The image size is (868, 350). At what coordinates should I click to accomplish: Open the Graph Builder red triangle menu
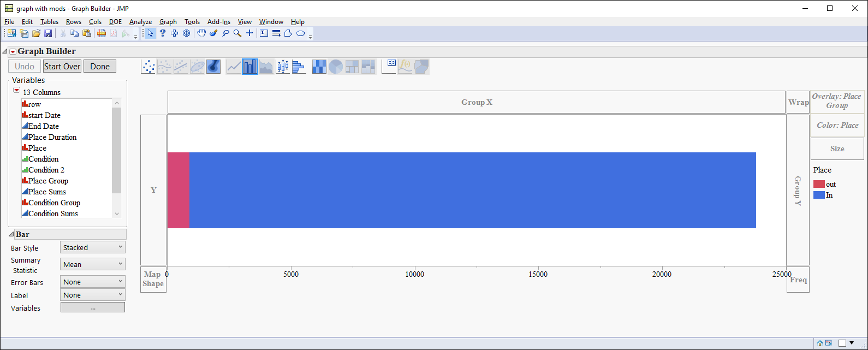click(13, 51)
